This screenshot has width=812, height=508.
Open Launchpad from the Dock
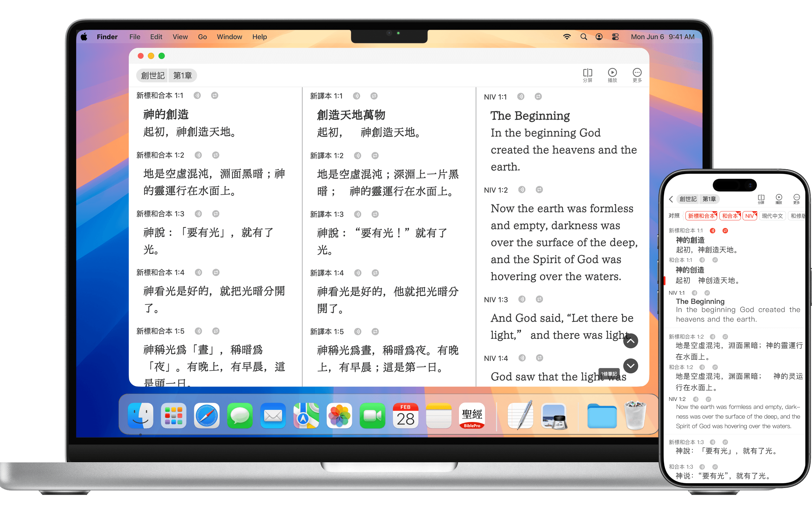174,416
